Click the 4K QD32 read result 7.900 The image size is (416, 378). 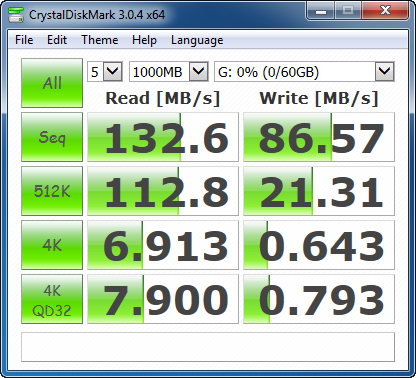point(163,299)
